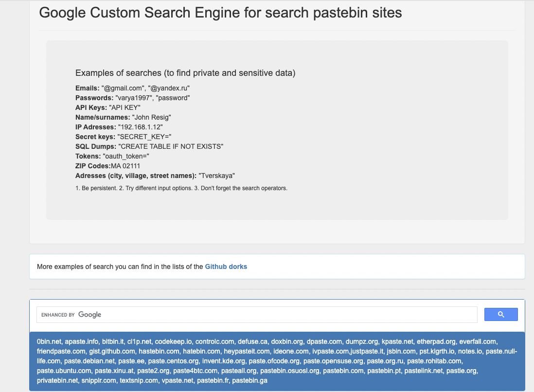The height and width of the screenshot is (392, 534).
Task: Click the 'Tokens:' oauth_token example line
Action: point(112,156)
